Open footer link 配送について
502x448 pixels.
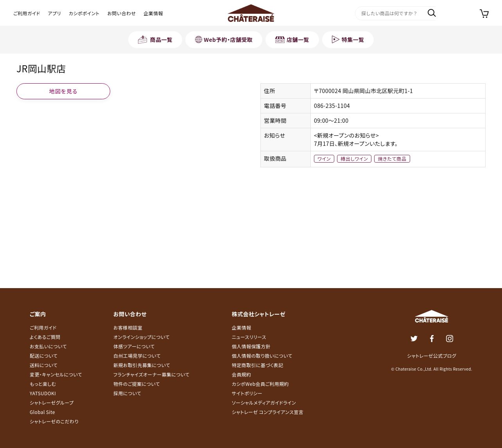tap(43, 356)
